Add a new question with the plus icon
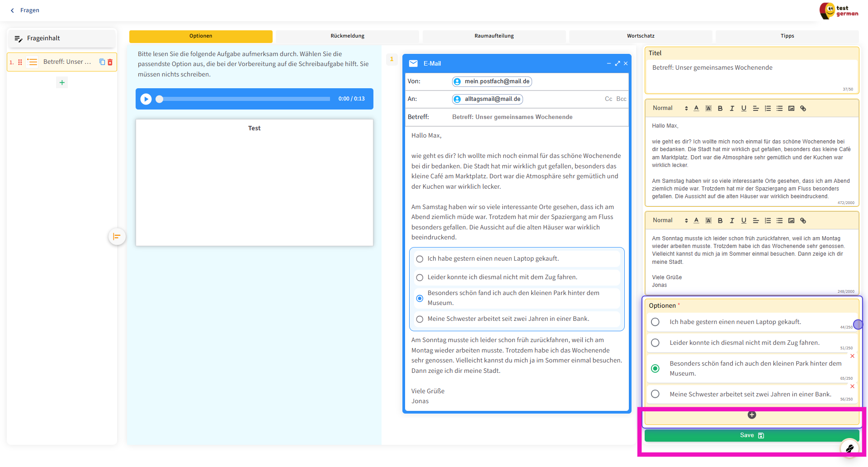Viewport: 868px width, 467px height. coord(62,82)
